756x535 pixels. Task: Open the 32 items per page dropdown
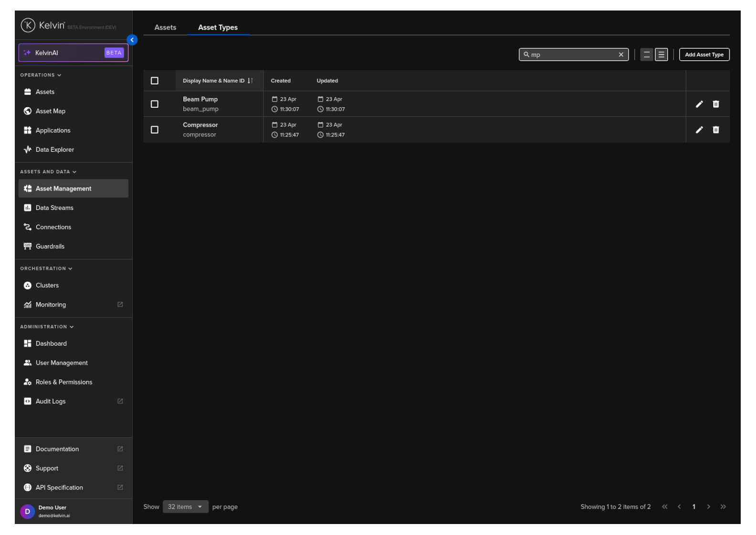(x=185, y=507)
